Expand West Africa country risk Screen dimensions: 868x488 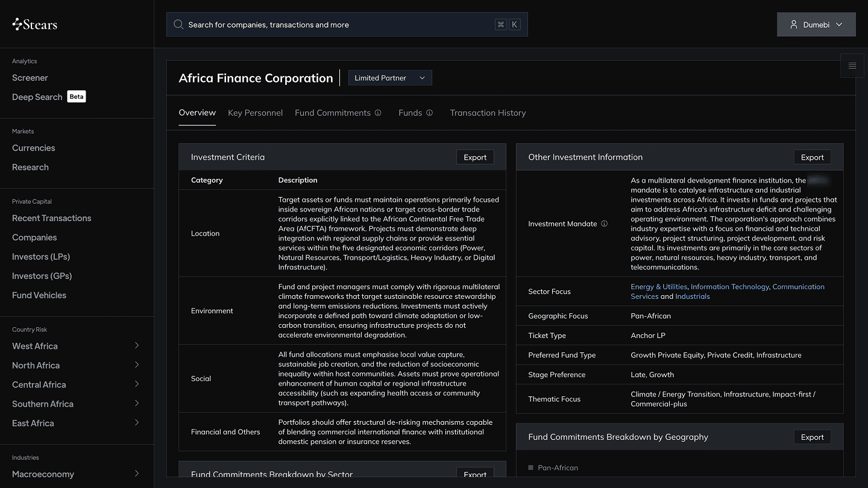136,346
